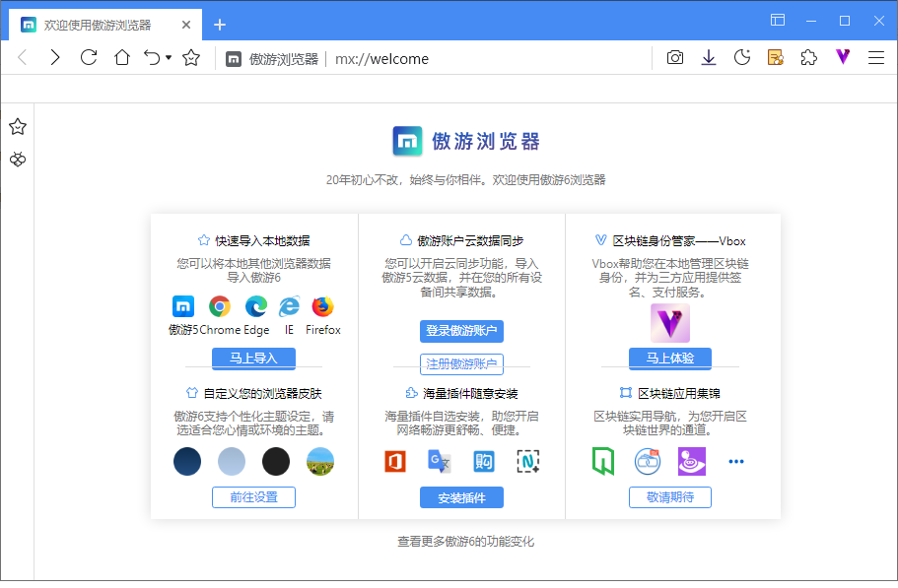
Task: Open a new tab with plus button
Action: [x=220, y=26]
